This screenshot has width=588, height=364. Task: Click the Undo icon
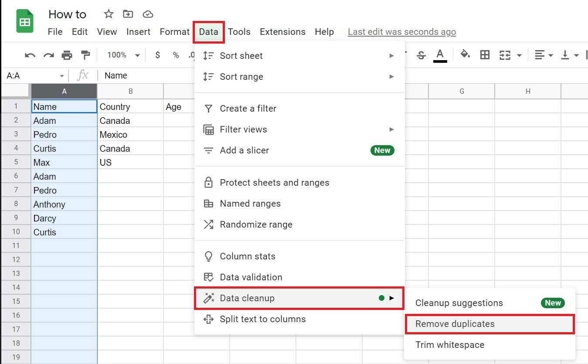click(29, 55)
